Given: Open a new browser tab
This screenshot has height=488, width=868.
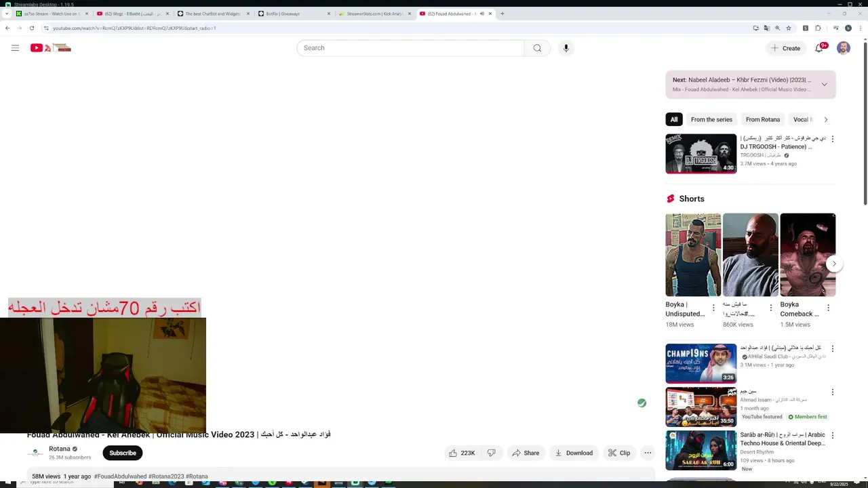Looking at the screenshot, I should [502, 14].
